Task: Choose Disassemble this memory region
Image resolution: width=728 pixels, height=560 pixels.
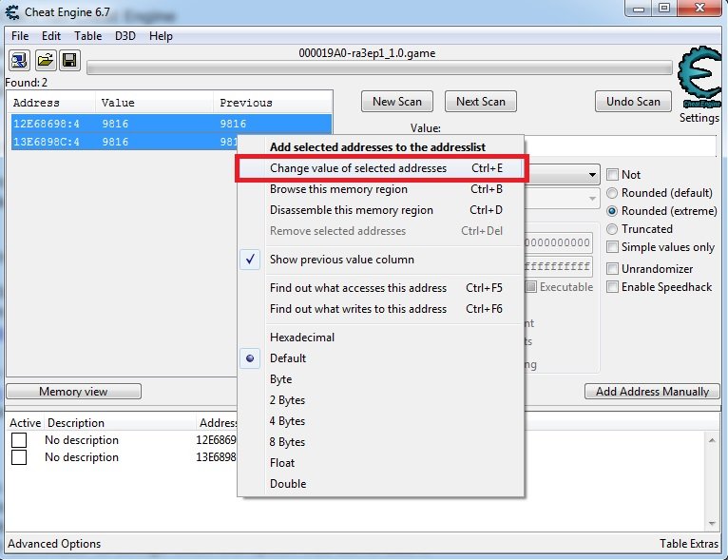Action: coord(381,210)
